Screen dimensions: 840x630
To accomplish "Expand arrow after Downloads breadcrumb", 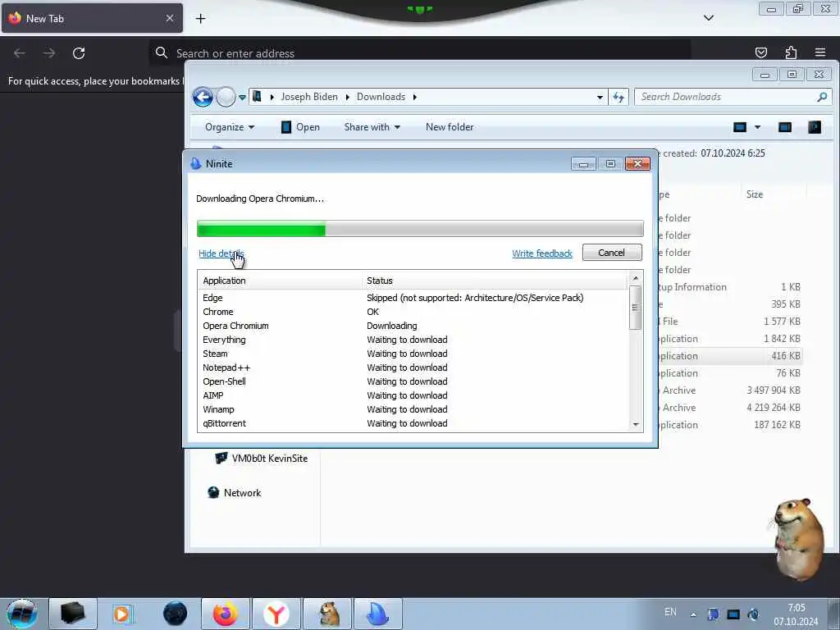I will click(x=414, y=97).
